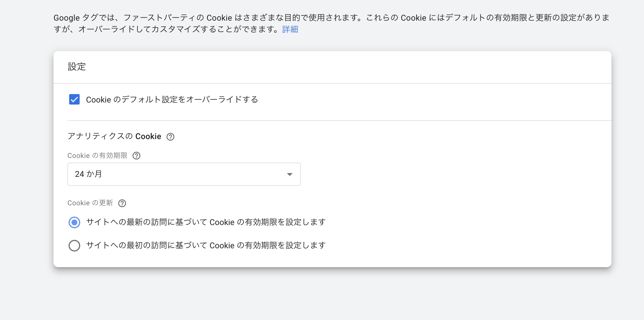Click the アナリティクスの Cookie section heading
Image resolution: width=644 pixels, height=320 pixels.
click(x=115, y=136)
